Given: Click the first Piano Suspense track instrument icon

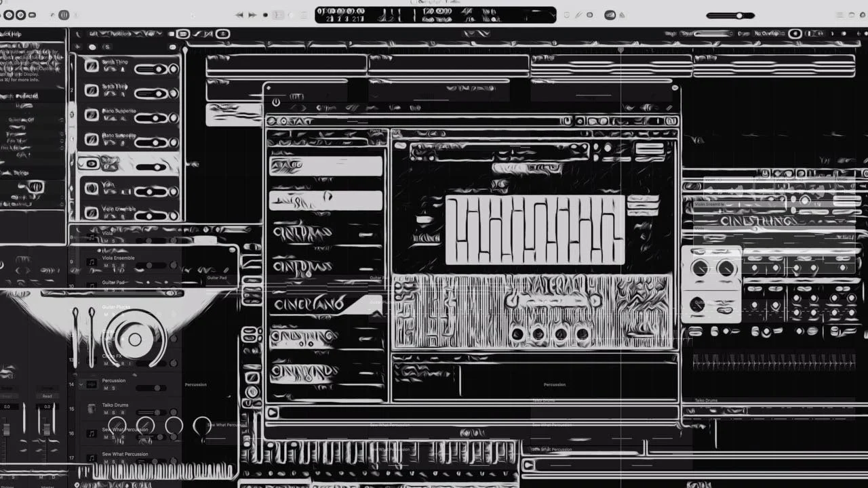Looking at the screenshot, I should [92, 115].
